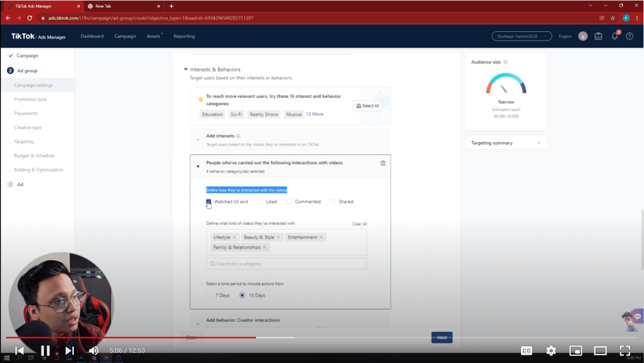
Task: Select the 7 Days time period
Action: (x=209, y=295)
